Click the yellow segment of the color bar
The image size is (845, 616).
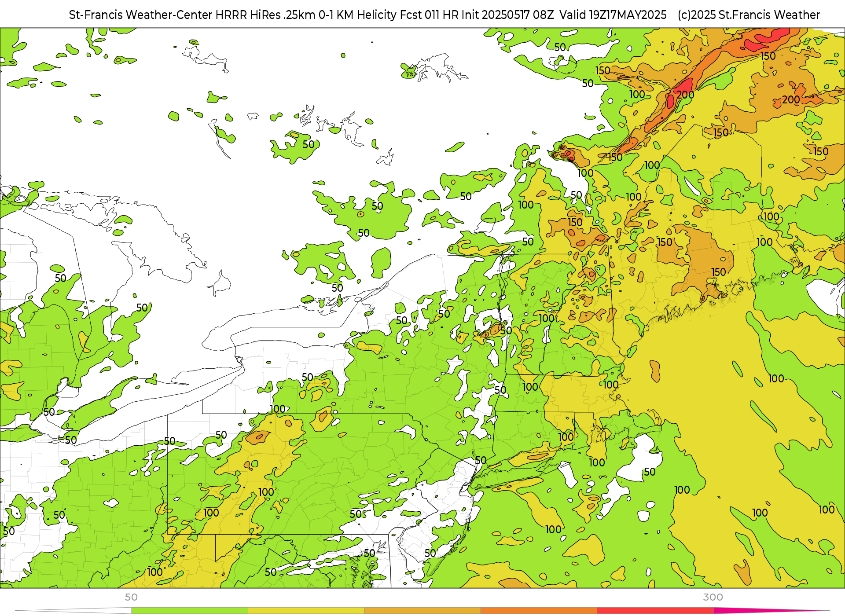coord(306,611)
